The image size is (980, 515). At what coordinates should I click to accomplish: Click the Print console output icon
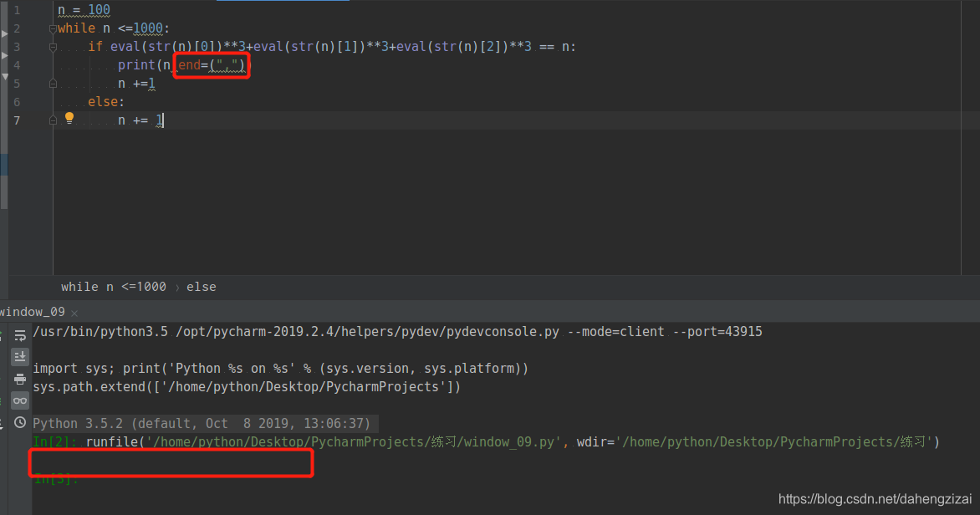20,379
